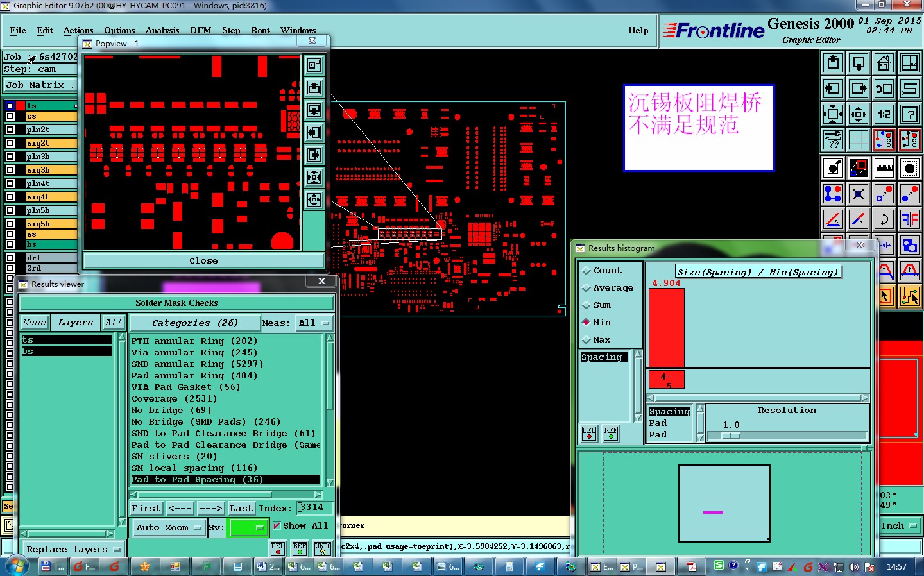Toggle visibility box of layer pln2t
This screenshot has height=576, width=924.
click(x=10, y=130)
